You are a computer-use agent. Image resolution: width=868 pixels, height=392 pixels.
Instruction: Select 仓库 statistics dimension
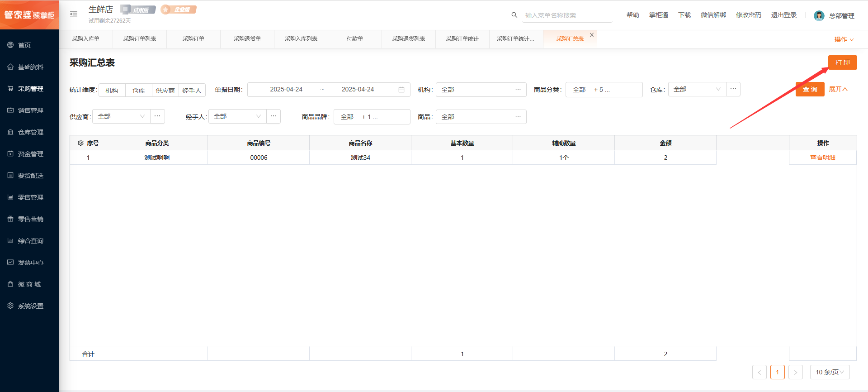(x=139, y=90)
